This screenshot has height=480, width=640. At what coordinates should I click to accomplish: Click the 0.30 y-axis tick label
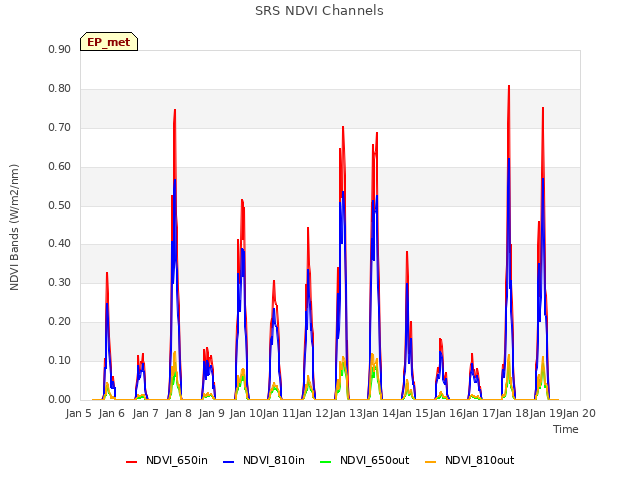coord(60,282)
